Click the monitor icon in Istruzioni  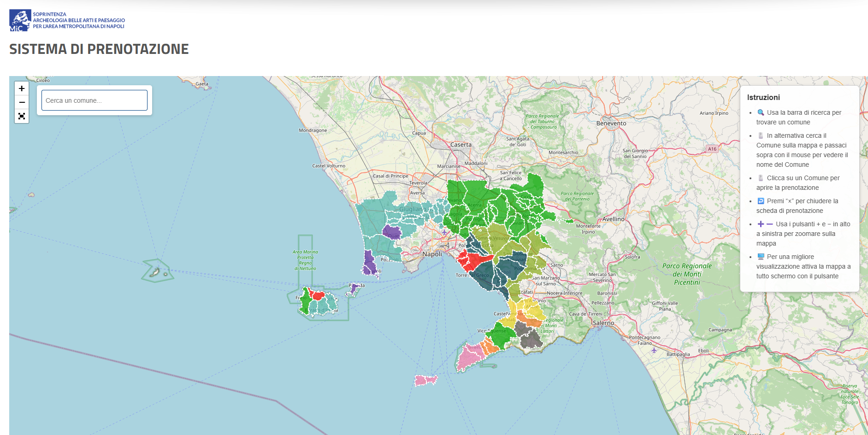tap(761, 257)
